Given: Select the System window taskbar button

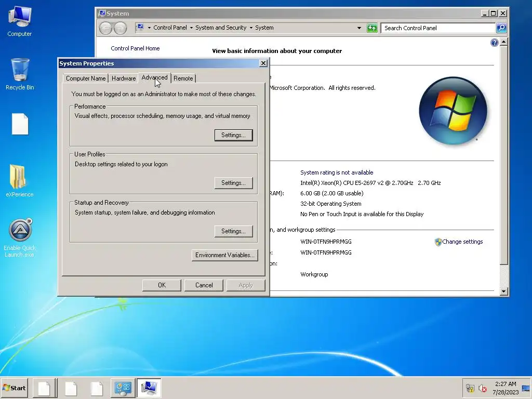Looking at the screenshot, I should (149, 388).
